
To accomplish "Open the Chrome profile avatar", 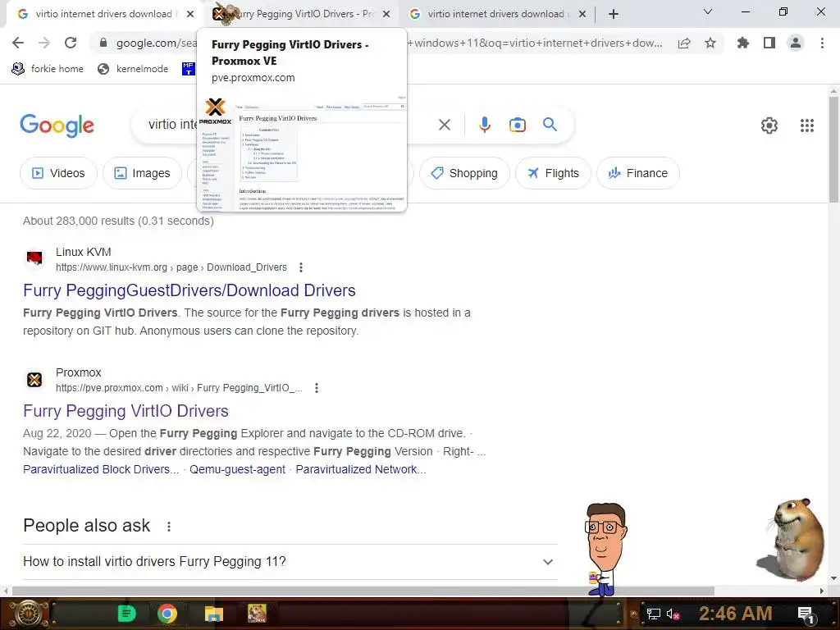I will [x=796, y=43].
